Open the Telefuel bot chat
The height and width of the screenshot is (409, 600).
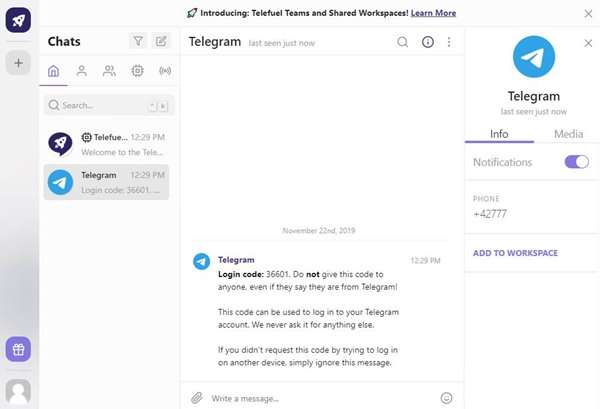(x=106, y=144)
